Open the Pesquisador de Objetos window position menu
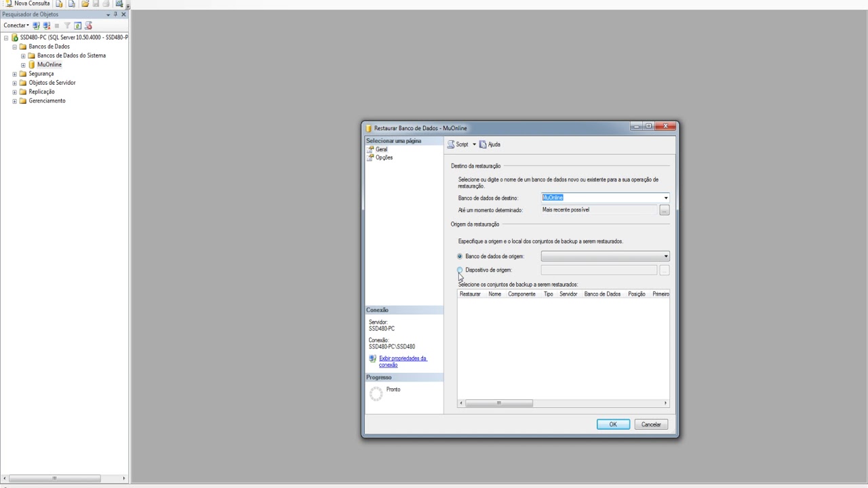The width and height of the screenshot is (868, 488). tap(108, 14)
